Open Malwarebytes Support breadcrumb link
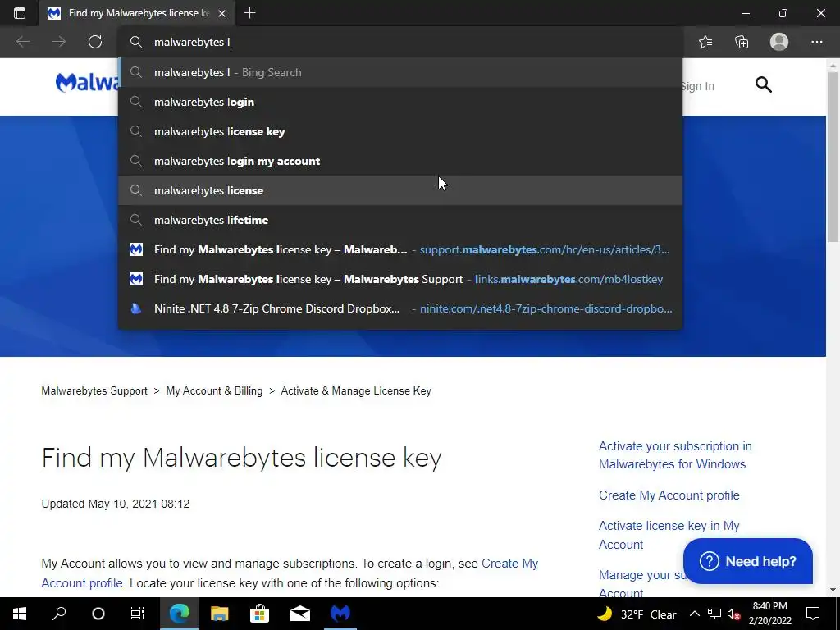The height and width of the screenshot is (630, 840). (94, 391)
